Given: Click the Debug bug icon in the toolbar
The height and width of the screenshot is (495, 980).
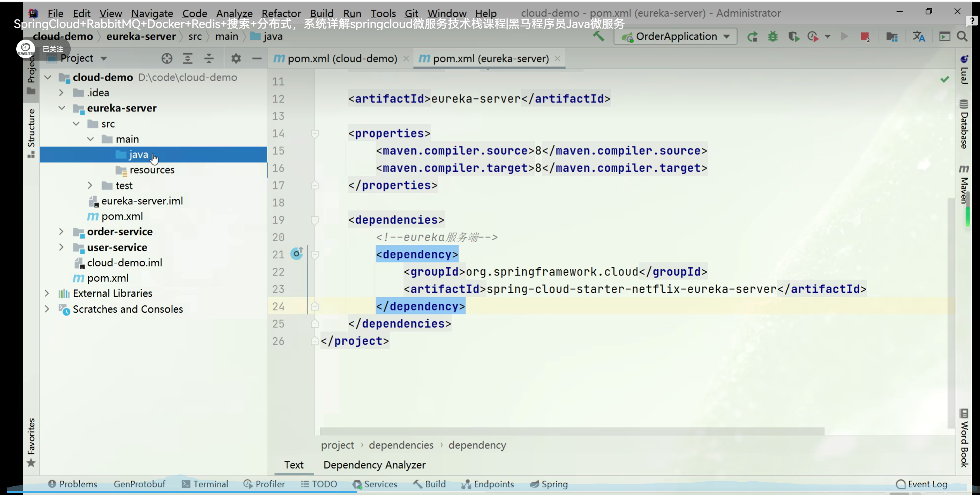Looking at the screenshot, I should point(773,37).
